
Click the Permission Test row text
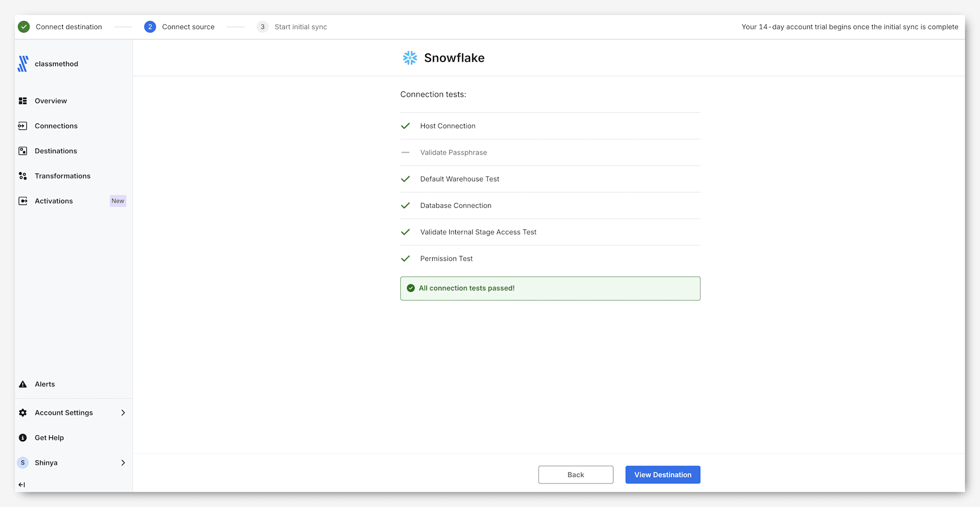point(446,258)
